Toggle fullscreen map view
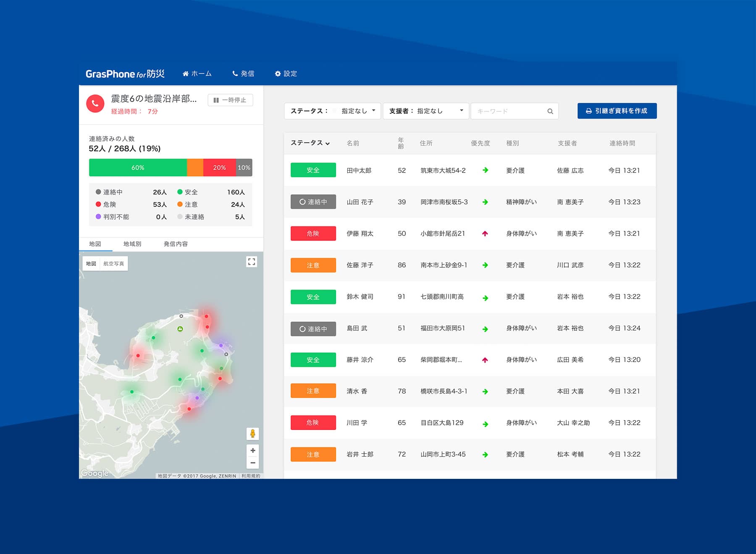756x554 pixels. [252, 262]
